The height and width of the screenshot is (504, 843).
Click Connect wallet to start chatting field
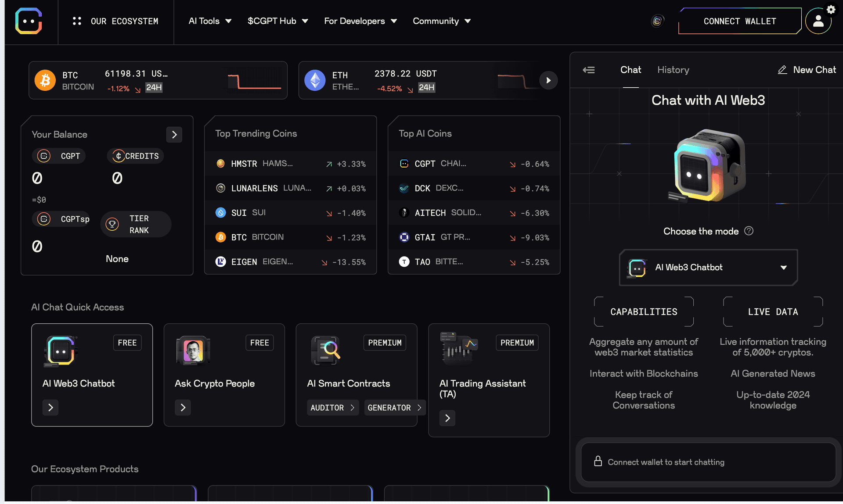click(x=708, y=462)
